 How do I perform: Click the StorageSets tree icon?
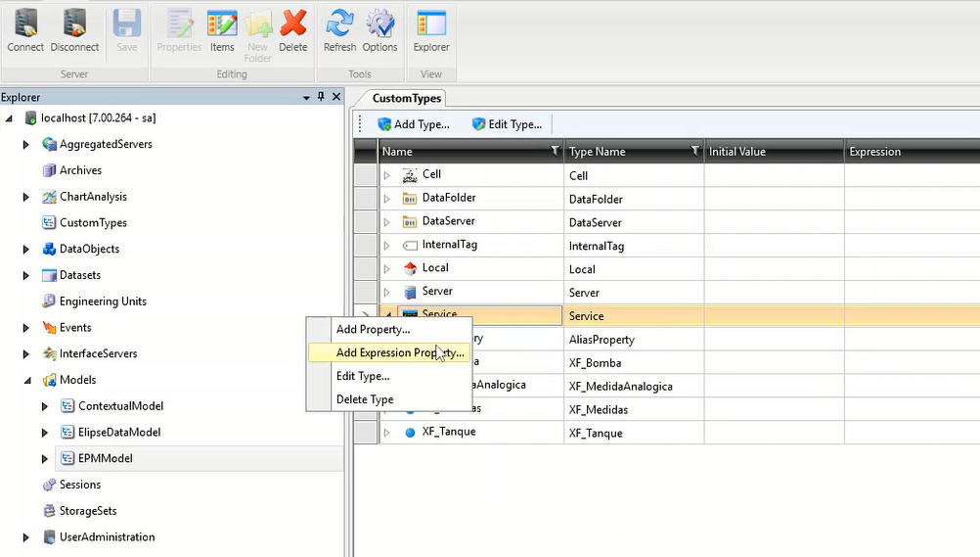[49, 511]
